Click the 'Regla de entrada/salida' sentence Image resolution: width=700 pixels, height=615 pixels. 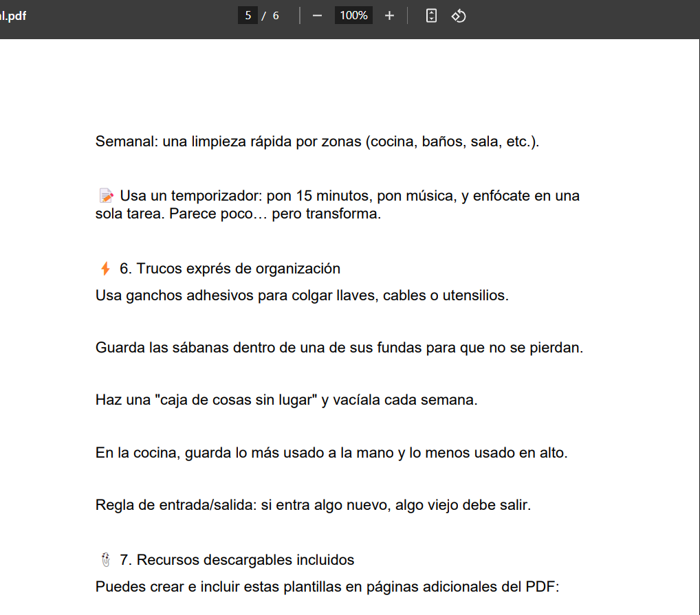tap(313, 505)
